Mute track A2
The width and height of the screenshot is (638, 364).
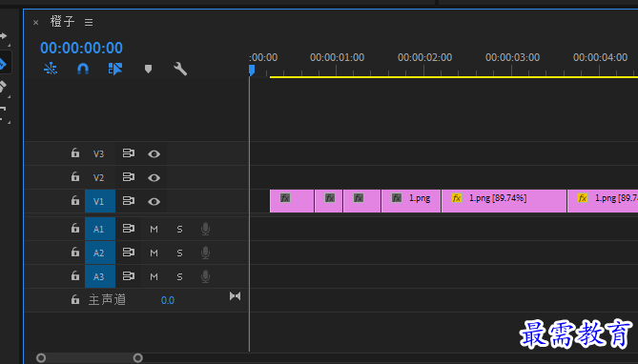(x=154, y=253)
